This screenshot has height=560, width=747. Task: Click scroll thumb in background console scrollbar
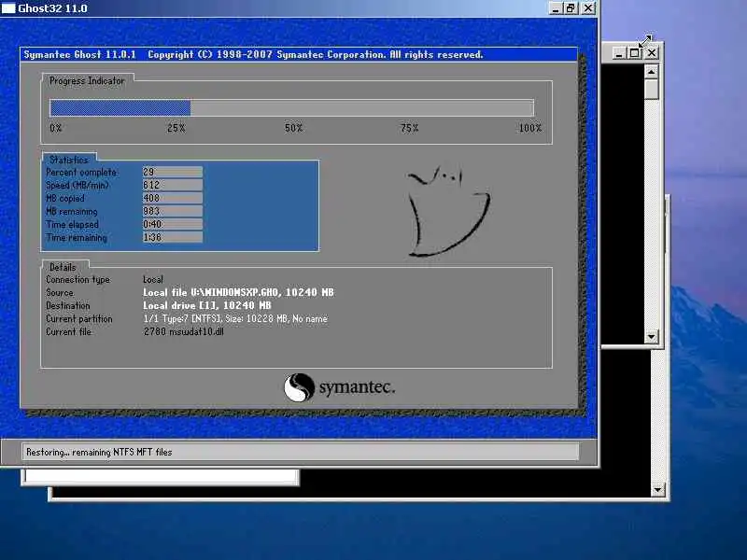point(651,90)
